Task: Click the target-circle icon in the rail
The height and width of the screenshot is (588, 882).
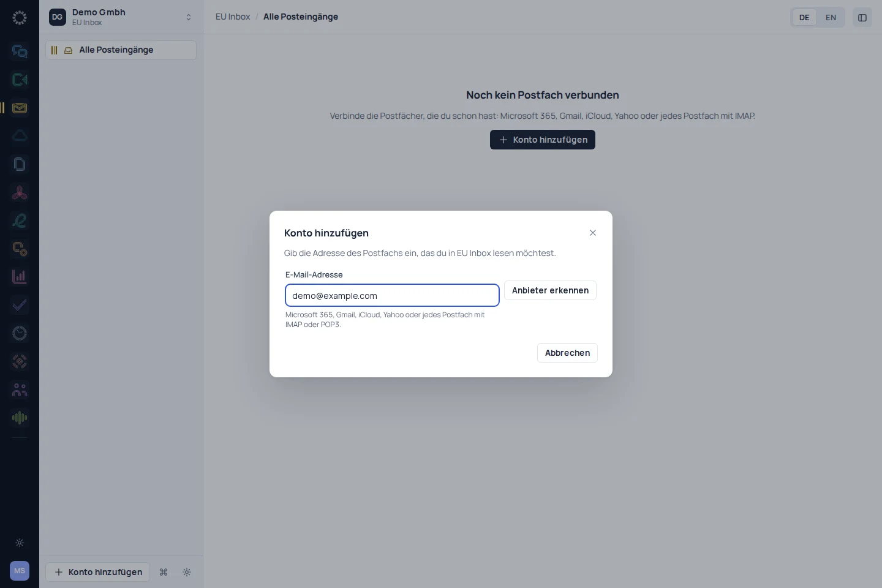Action: tap(20, 361)
